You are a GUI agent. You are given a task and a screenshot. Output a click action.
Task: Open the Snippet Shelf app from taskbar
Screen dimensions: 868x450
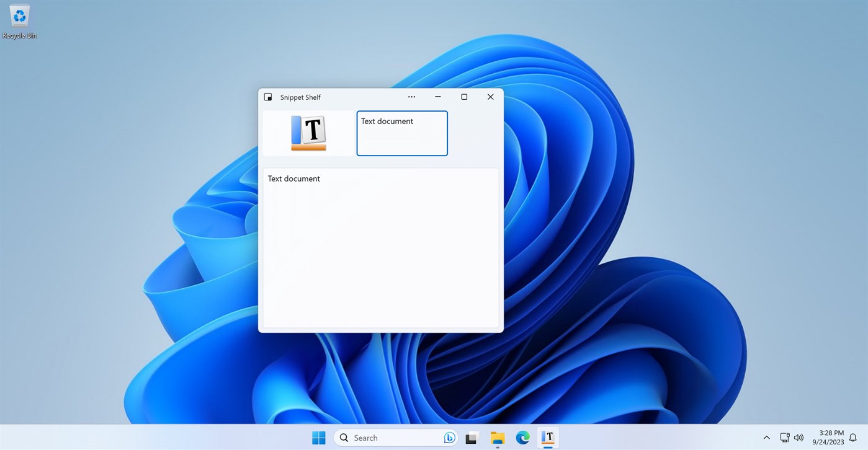[x=547, y=438]
